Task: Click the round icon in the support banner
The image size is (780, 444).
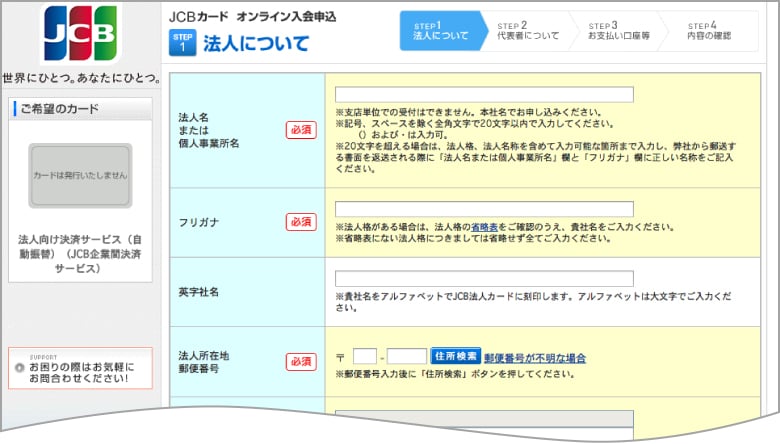Action: (x=20, y=368)
